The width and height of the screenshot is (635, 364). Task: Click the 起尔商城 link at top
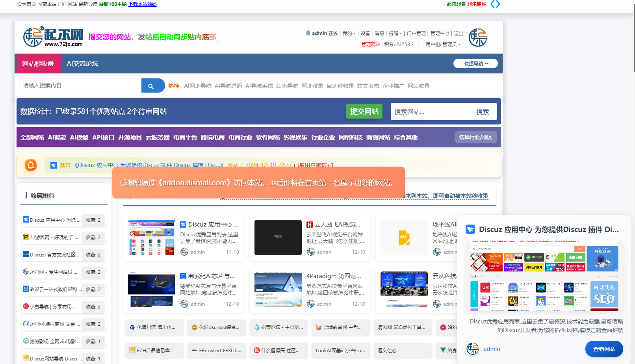coord(477,4)
